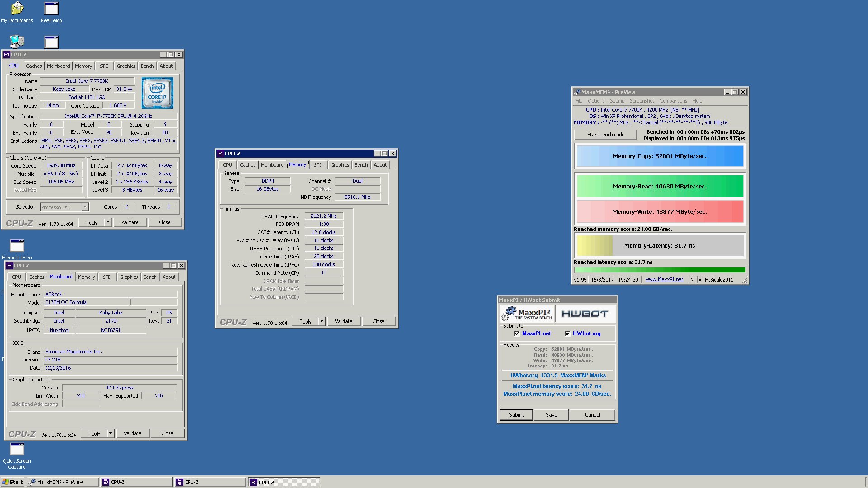Screen dimensions: 868x488
Task: Click the green latency score progress bar
Action: point(660,270)
